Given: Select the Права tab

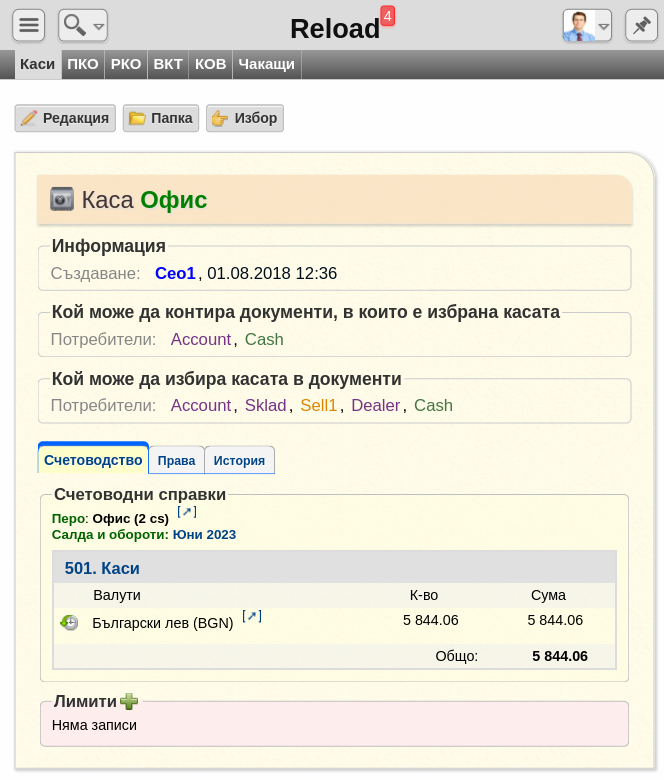Looking at the screenshot, I should [177, 460].
